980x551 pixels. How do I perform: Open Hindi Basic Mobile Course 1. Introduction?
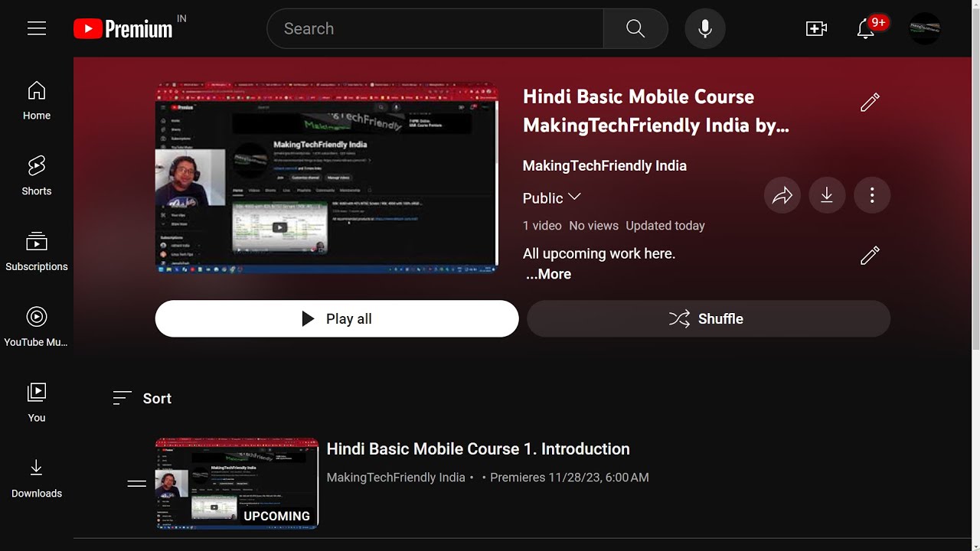pyautogui.click(x=478, y=449)
